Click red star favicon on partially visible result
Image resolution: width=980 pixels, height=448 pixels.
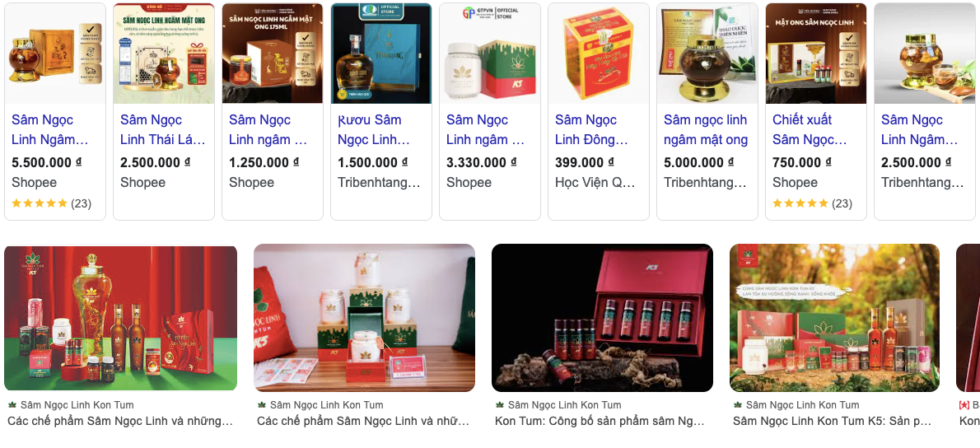964,405
